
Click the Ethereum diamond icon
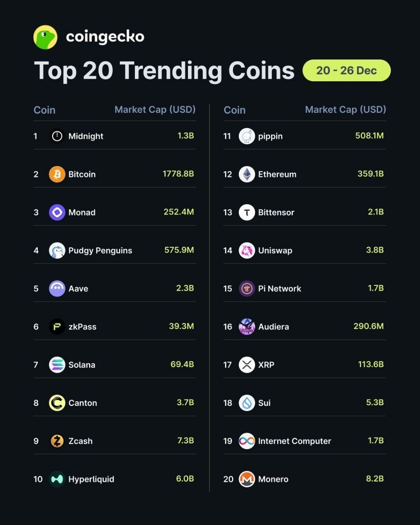(247, 174)
